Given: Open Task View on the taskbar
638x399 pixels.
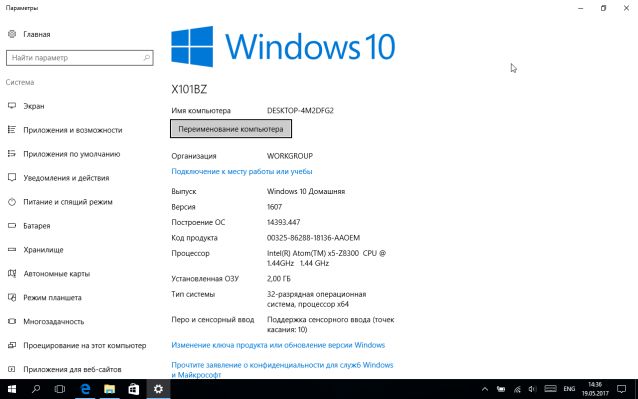Looking at the screenshot, I should click(60, 389).
